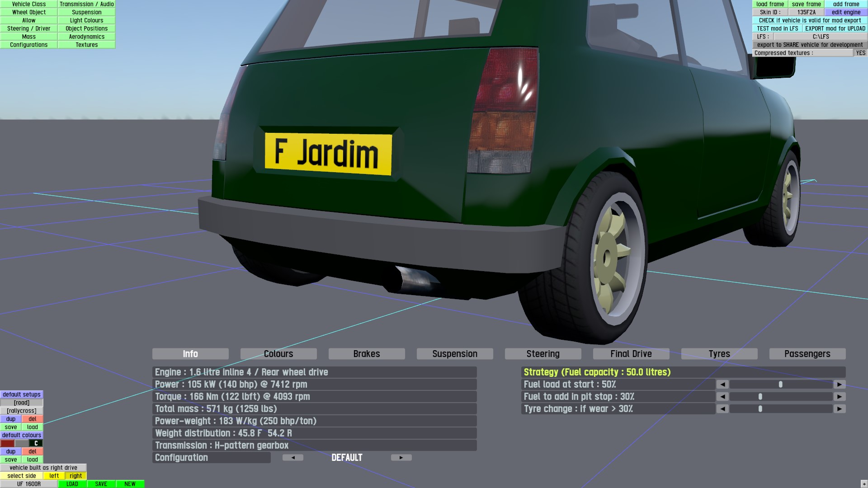Click the plus icon at bottom-right corner
The image size is (868, 488).
pos(864,484)
